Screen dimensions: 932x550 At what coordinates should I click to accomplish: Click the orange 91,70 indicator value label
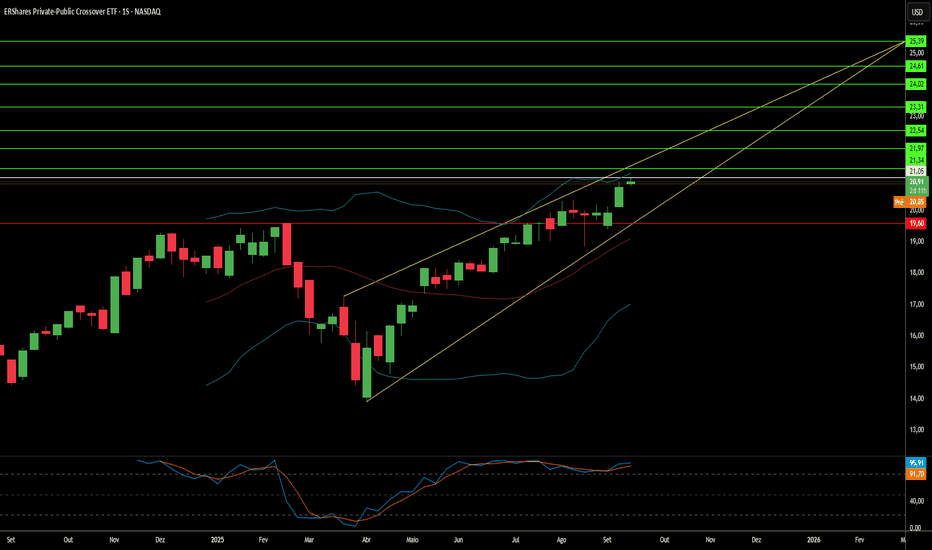click(916, 473)
